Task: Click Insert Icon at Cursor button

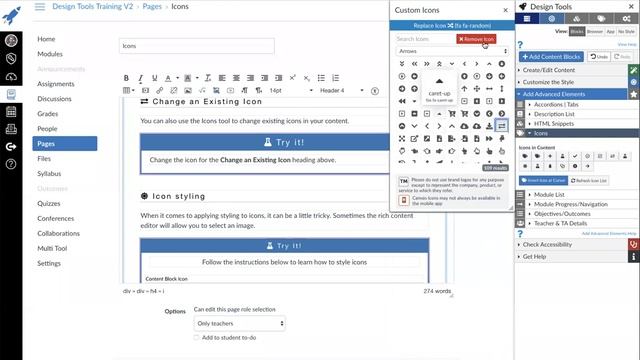Action: (x=543, y=180)
